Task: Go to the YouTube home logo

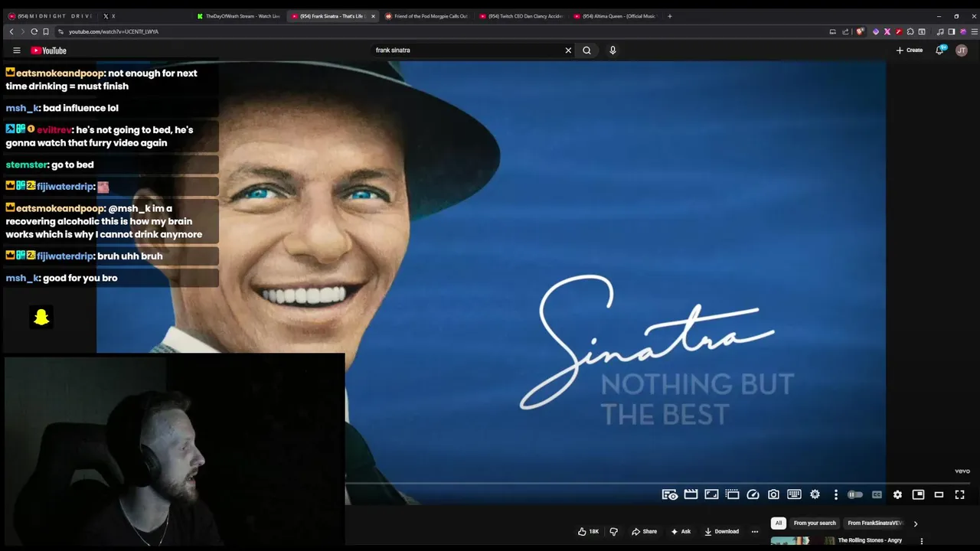Action: 49,51
